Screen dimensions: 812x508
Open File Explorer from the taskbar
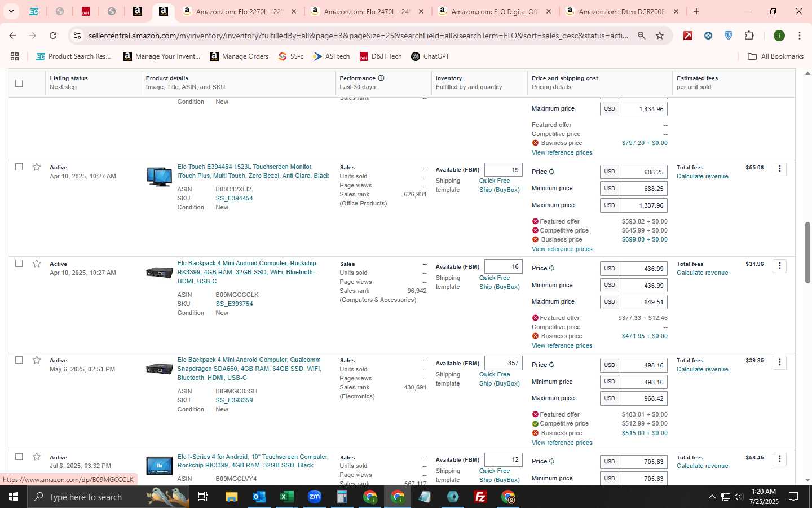231,497
